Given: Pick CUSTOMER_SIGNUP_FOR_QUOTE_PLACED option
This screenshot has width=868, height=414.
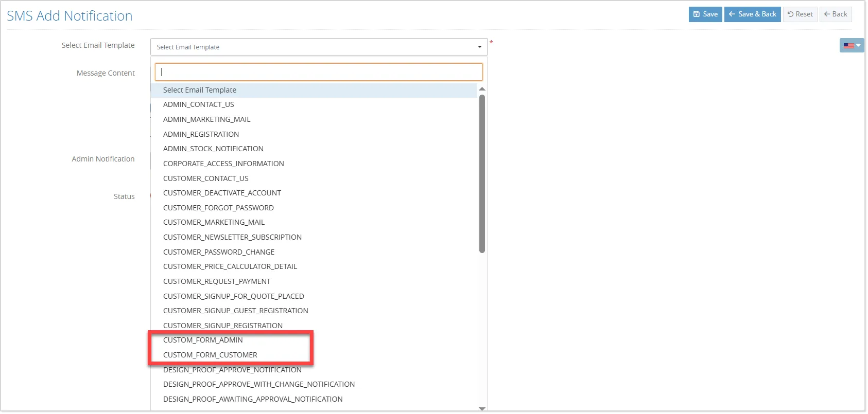Looking at the screenshot, I should (314, 296).
